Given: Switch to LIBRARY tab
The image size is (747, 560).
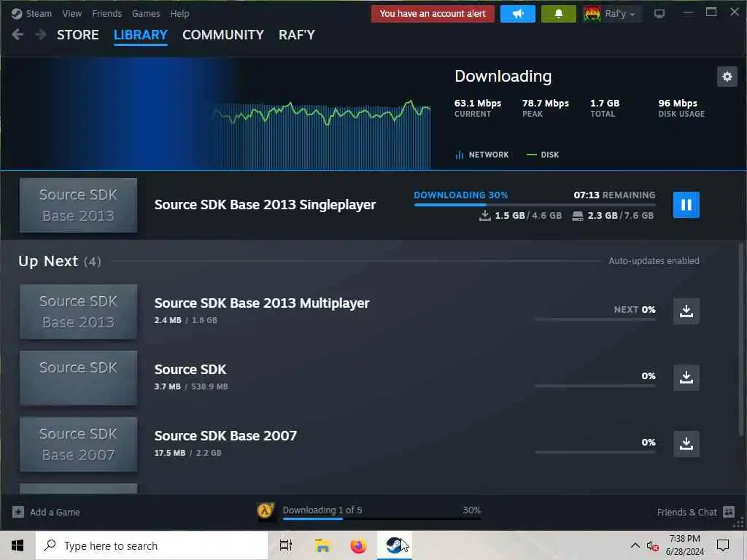Looking at the screenshot, I should coord(141,35).
